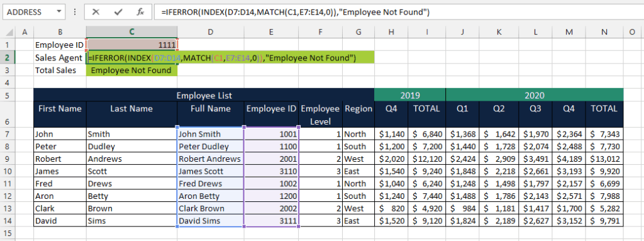Screen dimensions: 644x241
Task: Click the Select All corner triangle
Action: (x=8, y=32)
